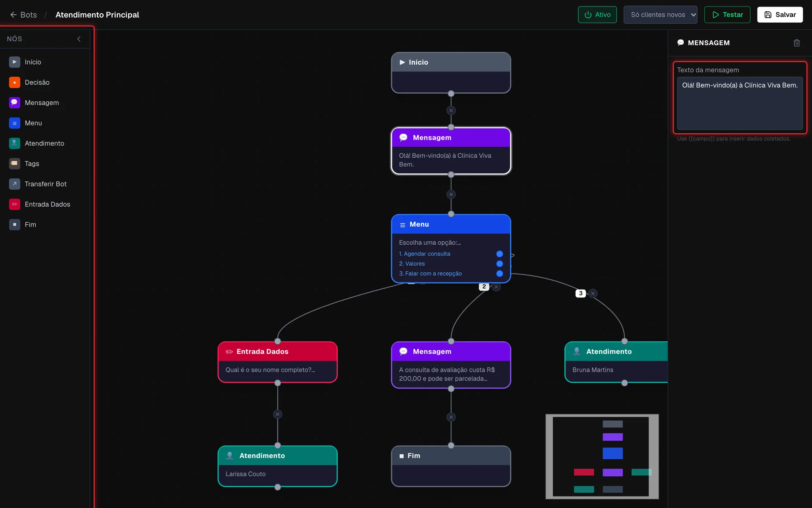Select the Menu node header on canvas
This screenshot has height=508, width=812.
tap(451, 224)
